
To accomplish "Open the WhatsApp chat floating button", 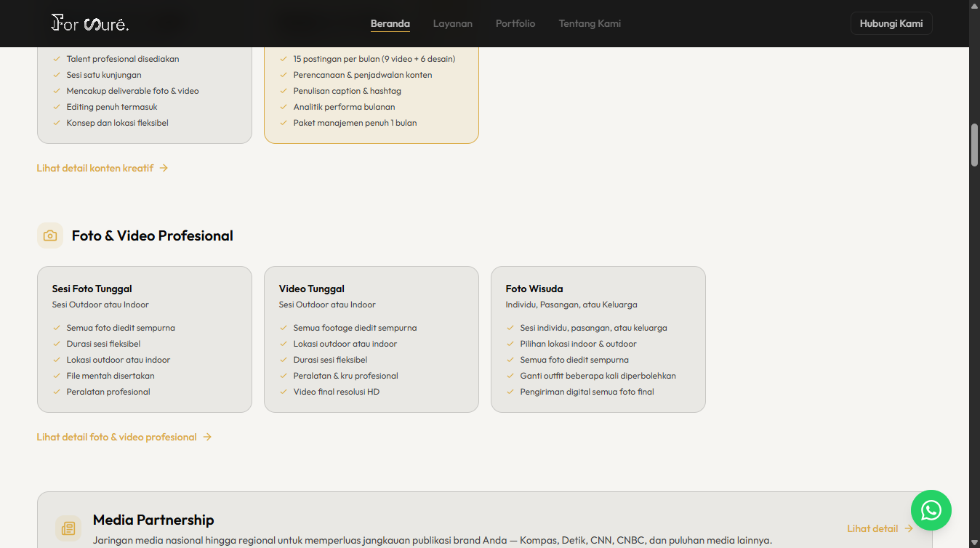I will tap(931, 509).
